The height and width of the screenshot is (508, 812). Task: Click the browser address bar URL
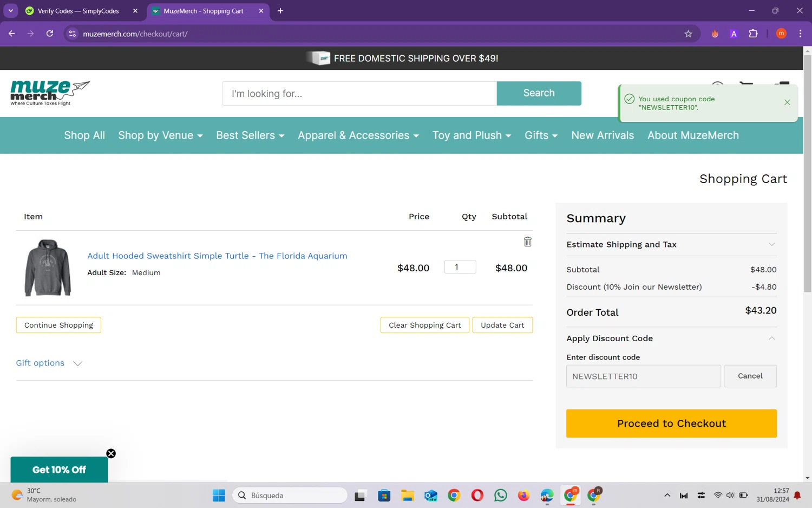coord(135,34)
